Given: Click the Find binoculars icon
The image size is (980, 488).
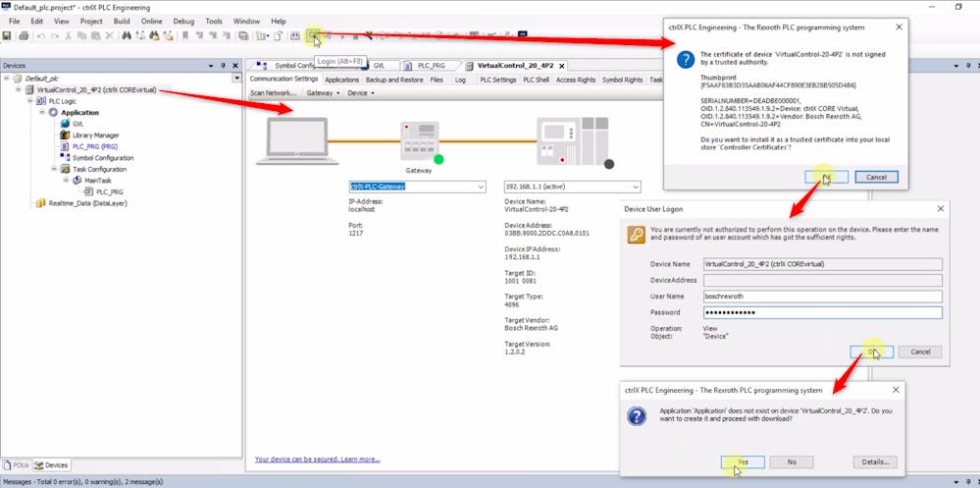Looking at the screenshot, I should 127,35.
